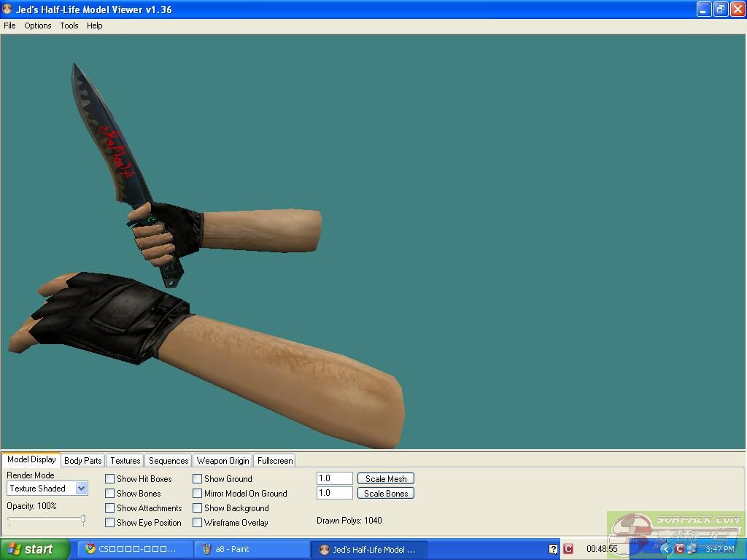Open the Weapon Origin tab

coord(222,461)
